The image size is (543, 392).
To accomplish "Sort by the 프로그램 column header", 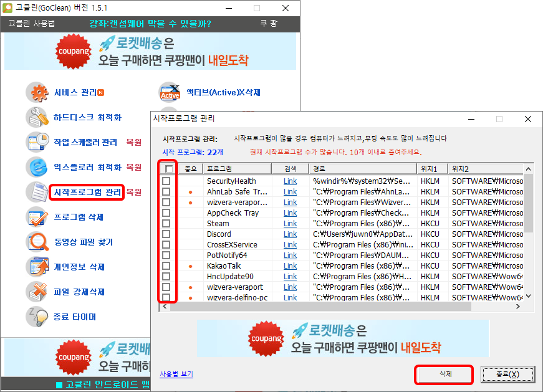I will pos(237,169).
